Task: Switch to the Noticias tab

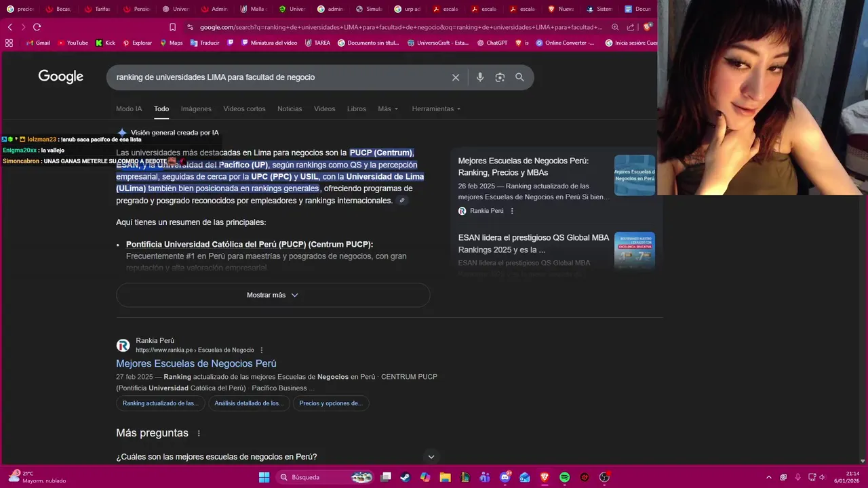Action: click(x=290, y=108)
